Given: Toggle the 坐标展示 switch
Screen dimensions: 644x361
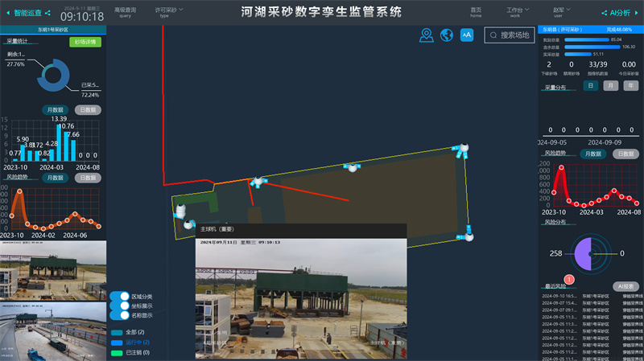Looking at the screenshot, I should tap(119, 306).
